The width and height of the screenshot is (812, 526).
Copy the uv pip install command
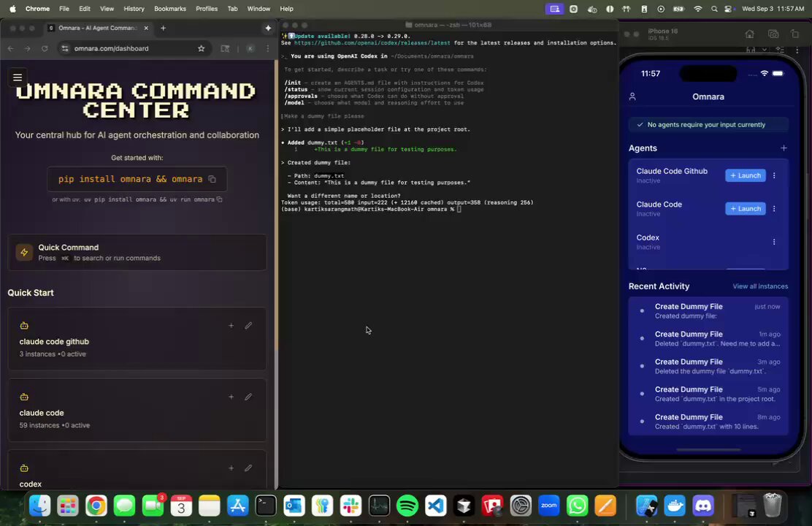click(220, 199)
